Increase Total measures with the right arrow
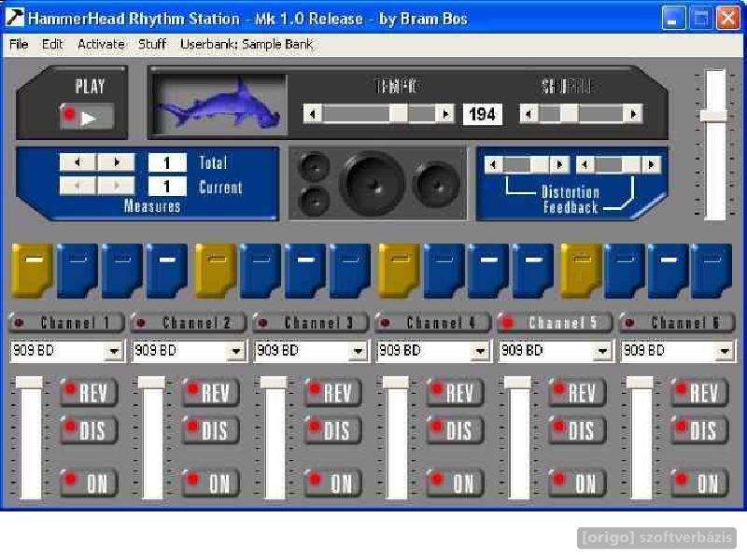 tap(116, 162)
